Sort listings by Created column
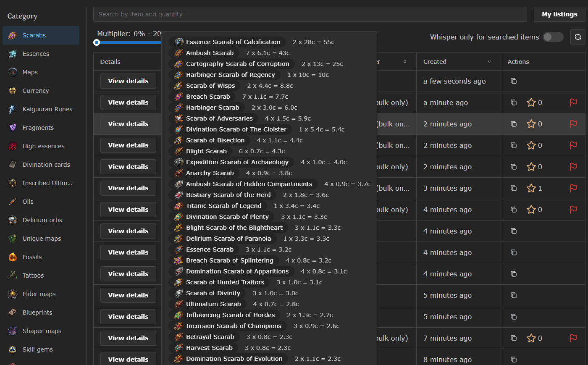Screen dimensions: 588x365 pyautogui.click(x=435, y=62)
